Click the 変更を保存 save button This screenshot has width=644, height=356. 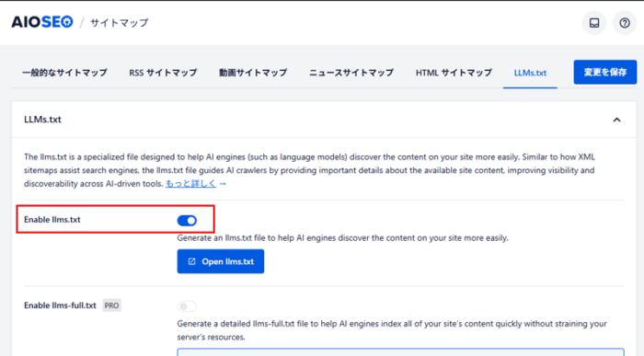[605, 73]
